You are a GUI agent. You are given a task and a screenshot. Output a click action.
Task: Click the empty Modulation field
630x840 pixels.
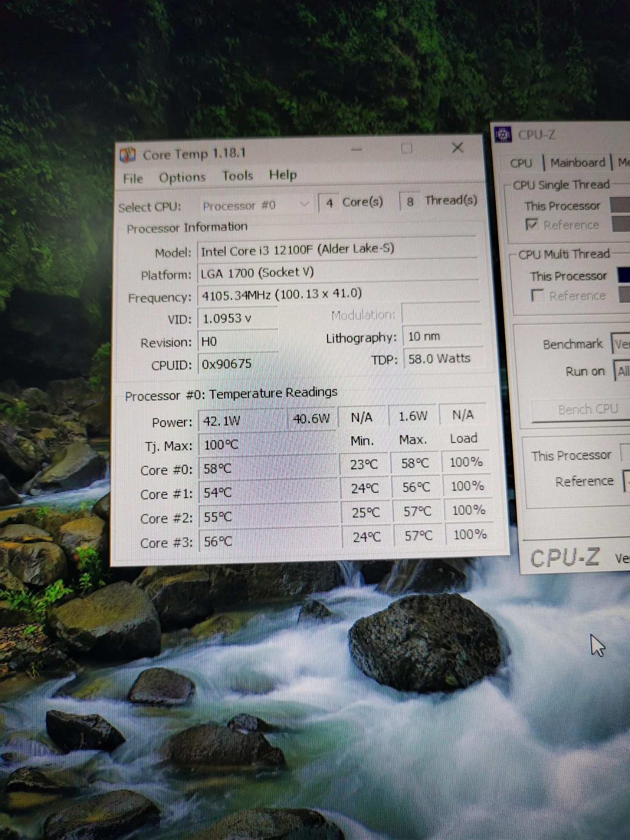click(441, 314)
